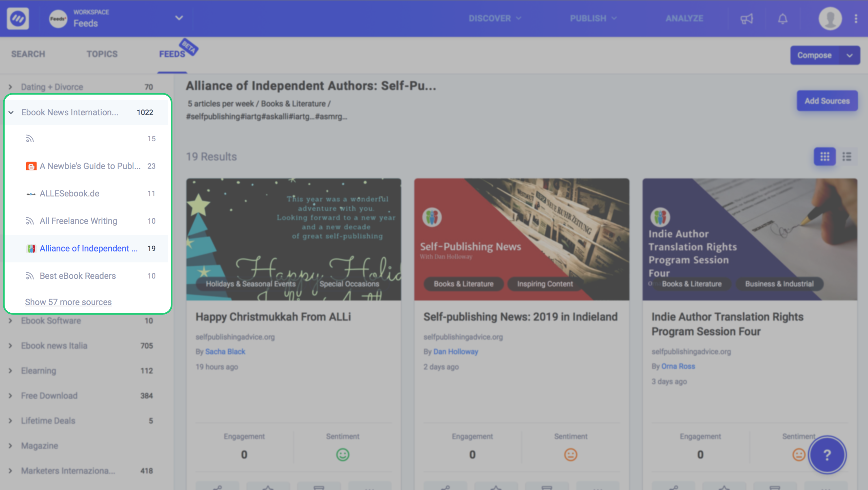Open the user profile avatar
The height and width of the screenshot is (490, 868).
pos(830,18)
